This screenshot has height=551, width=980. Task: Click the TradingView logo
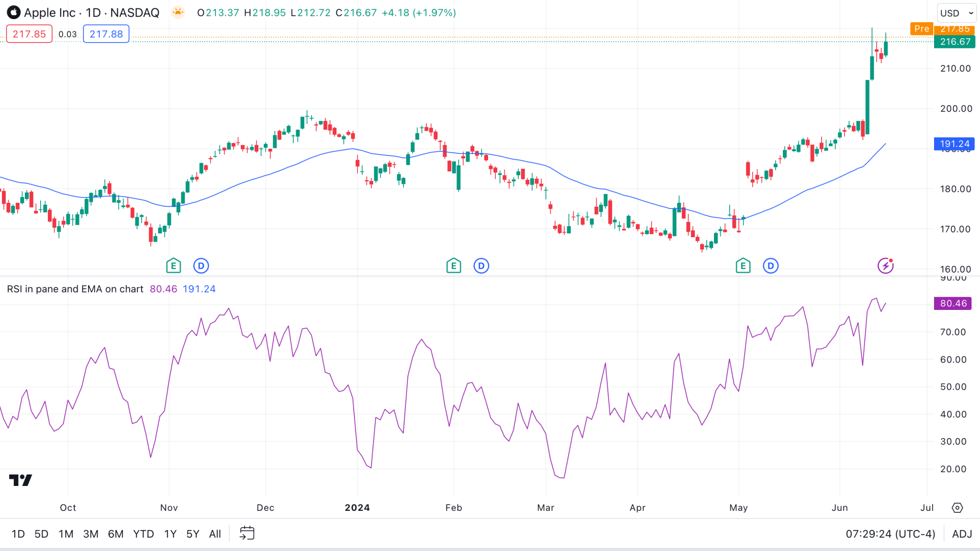click(21, 480)
